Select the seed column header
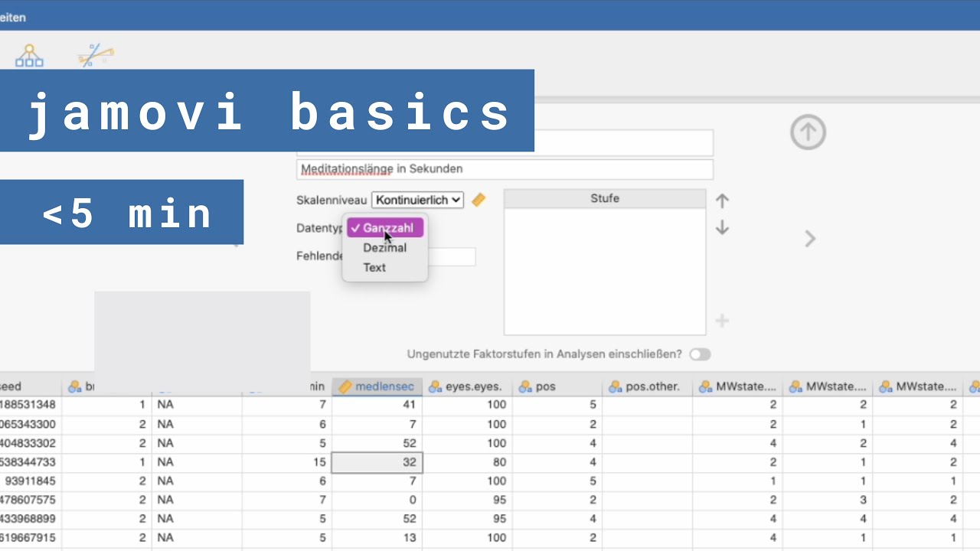Screen dimensions: 980x551 pyautogui.click(x=31, y=386)
